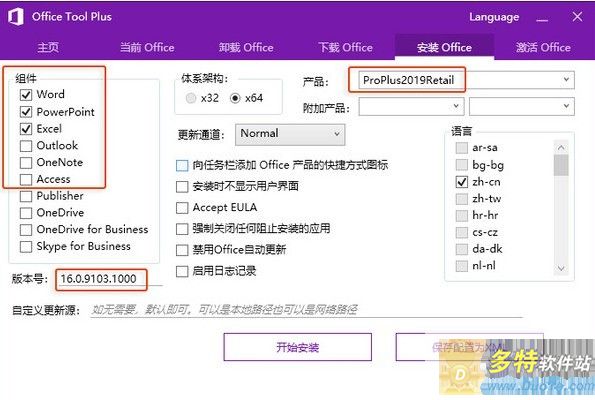Select the x64 architecture option
The width and height of the screenshot is (595, 400).
(235, 98)
